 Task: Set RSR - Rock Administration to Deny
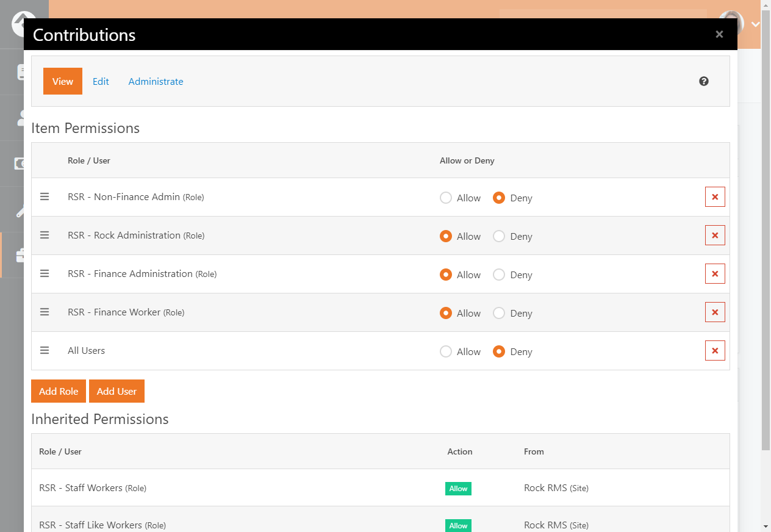click(x=499, y=236)
